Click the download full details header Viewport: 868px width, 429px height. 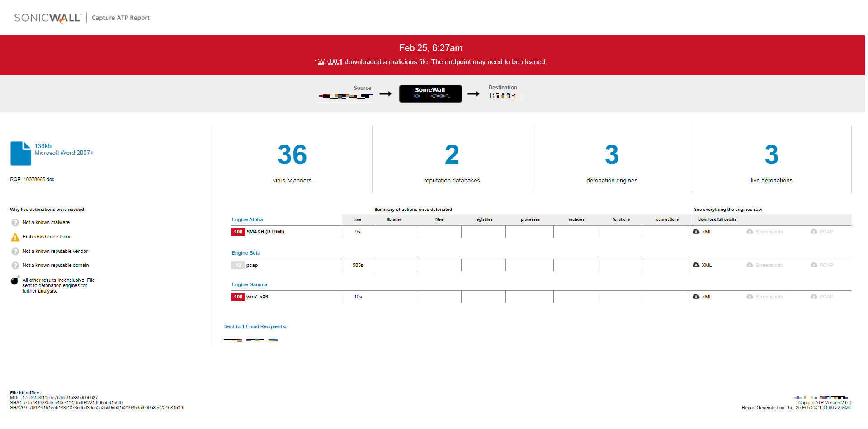717,220
